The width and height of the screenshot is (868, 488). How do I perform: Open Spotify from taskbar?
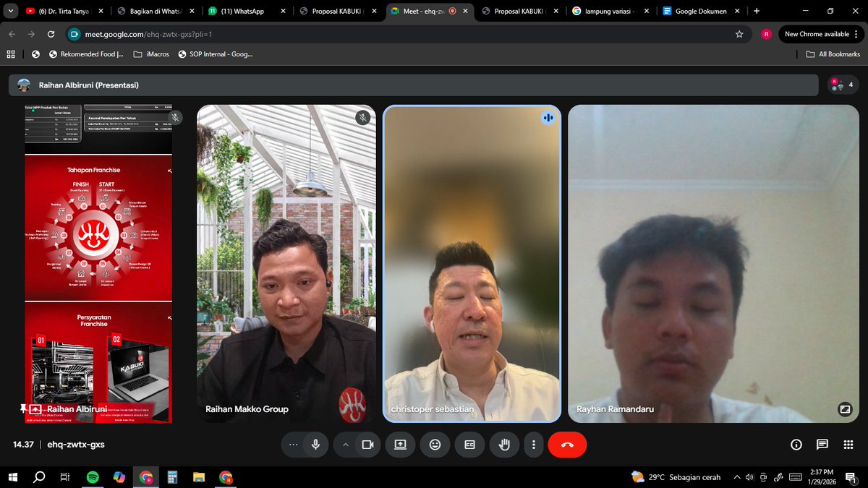(x=93, y=477)
